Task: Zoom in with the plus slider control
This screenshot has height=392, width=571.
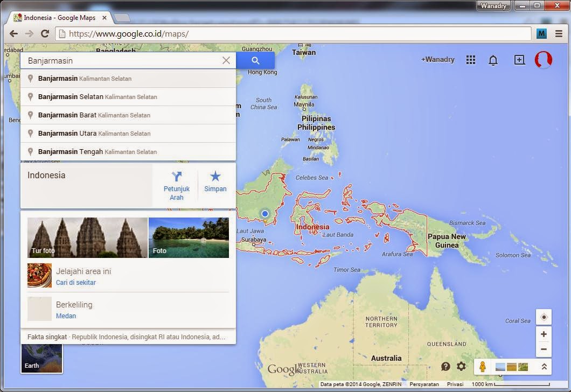Action: click(544, 334)
